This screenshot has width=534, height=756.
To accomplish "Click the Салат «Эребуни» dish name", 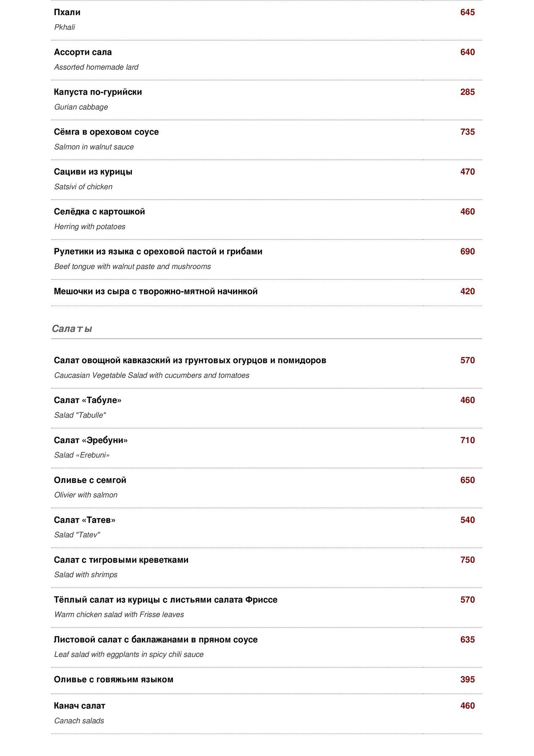I will [91, 441].
